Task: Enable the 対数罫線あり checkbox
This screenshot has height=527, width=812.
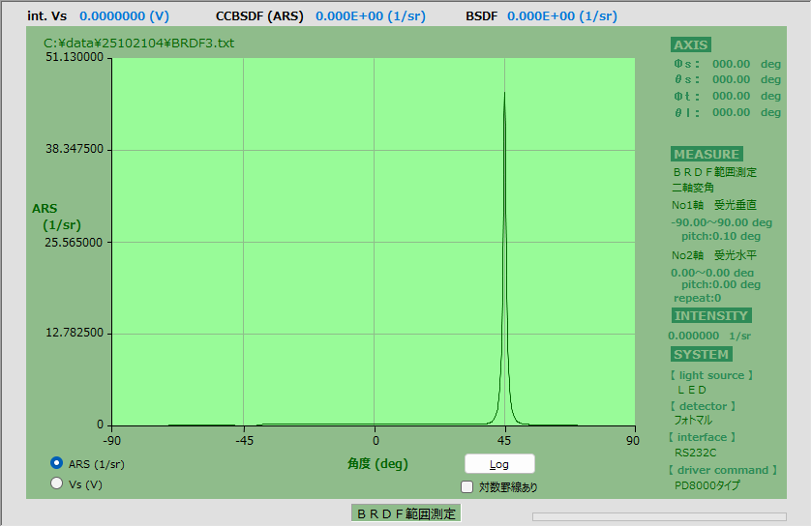Action: pyautogui.click(x=467, y=487)
